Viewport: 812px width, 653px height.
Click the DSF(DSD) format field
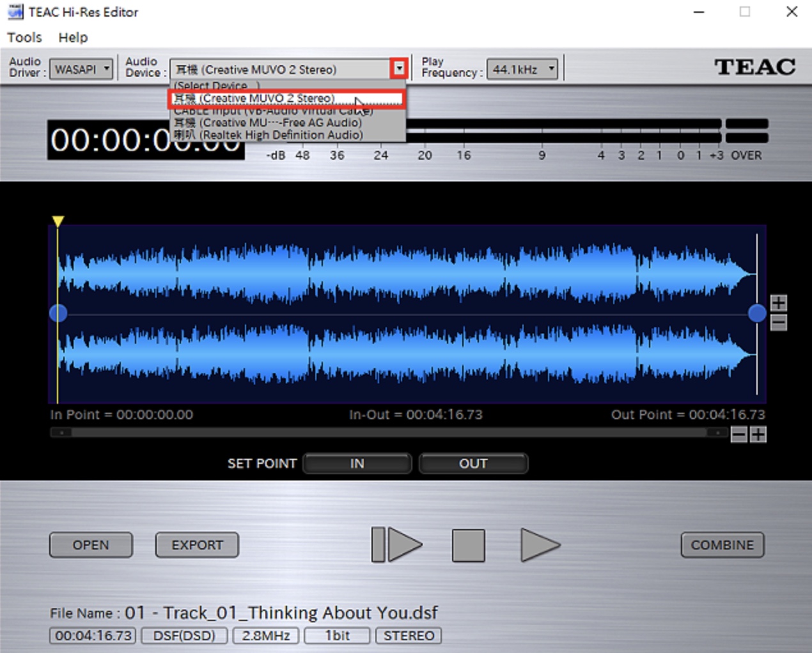click(x=184, y=636)
